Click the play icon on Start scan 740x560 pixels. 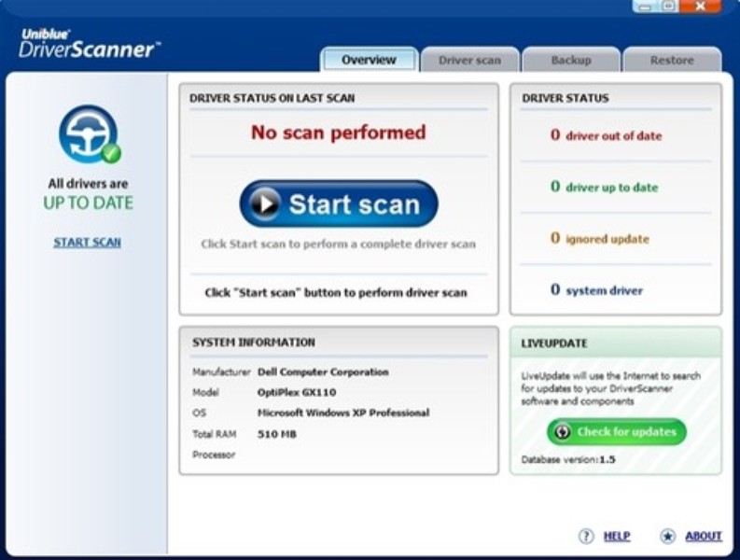(266, 204)
